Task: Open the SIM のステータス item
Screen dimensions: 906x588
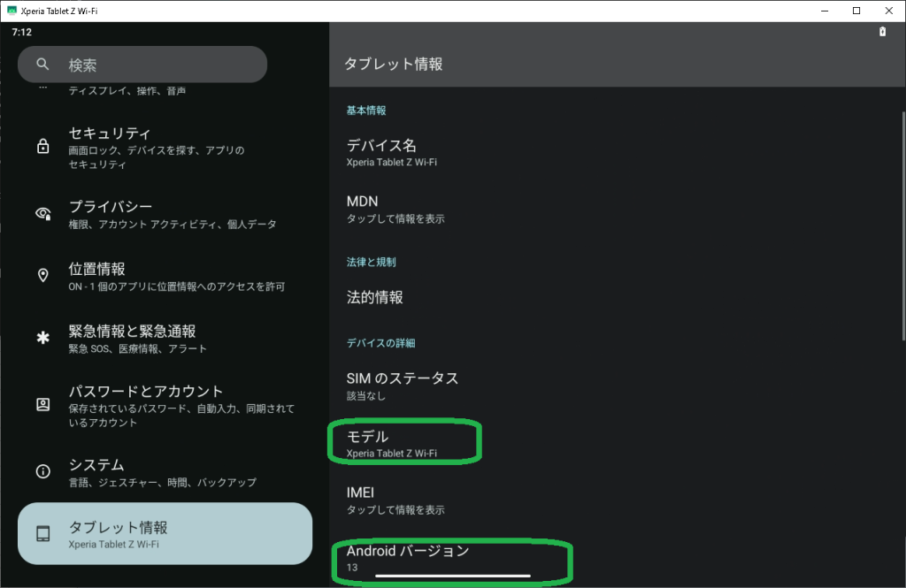Action: 616,386
